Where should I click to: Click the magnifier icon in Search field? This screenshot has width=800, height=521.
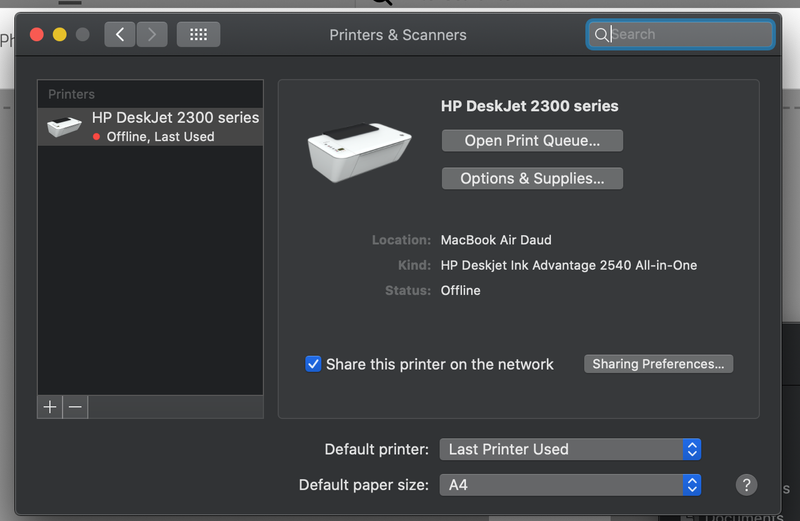coord(602,35)
